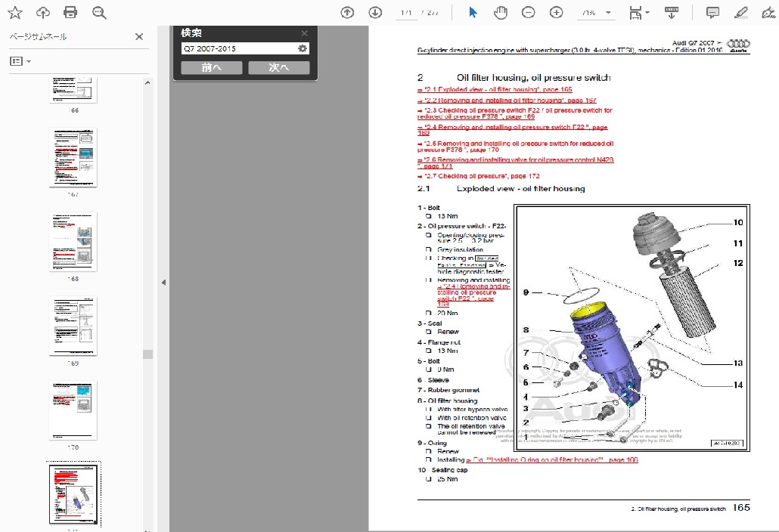Open link 2.5 oil pressure switch F378
The width and height of the screenshot is (779, 532).
(515, 147)
